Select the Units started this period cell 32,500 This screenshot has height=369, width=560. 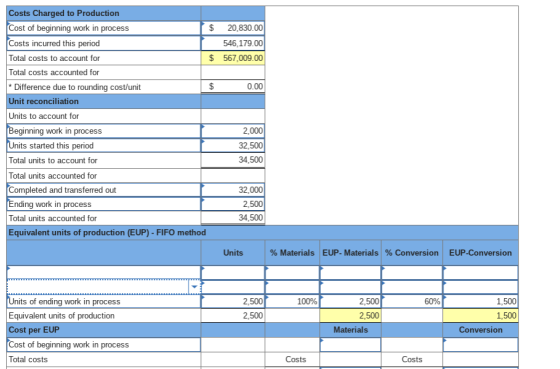pyautogui.click(x=233, y=145)
